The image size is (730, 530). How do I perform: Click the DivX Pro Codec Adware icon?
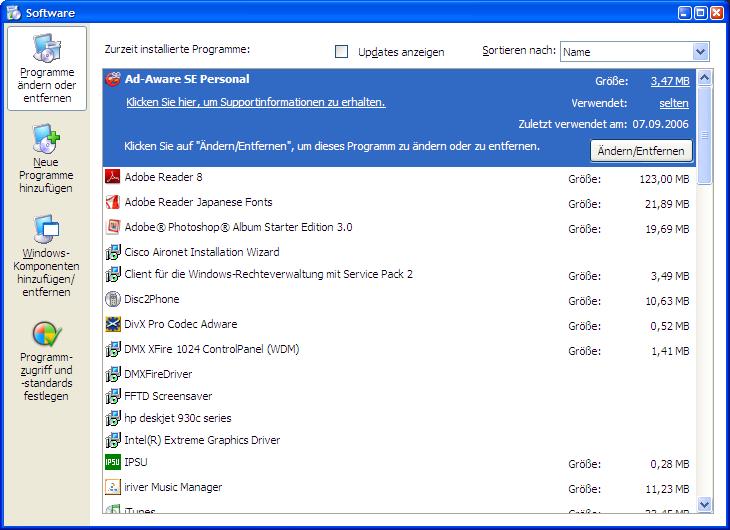[x=113, y=324]
